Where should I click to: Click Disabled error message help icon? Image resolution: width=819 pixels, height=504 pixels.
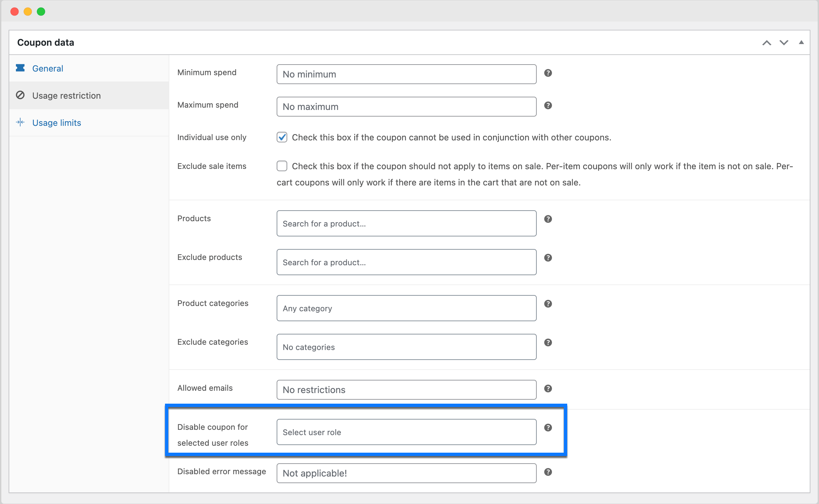tap(548, 472)
